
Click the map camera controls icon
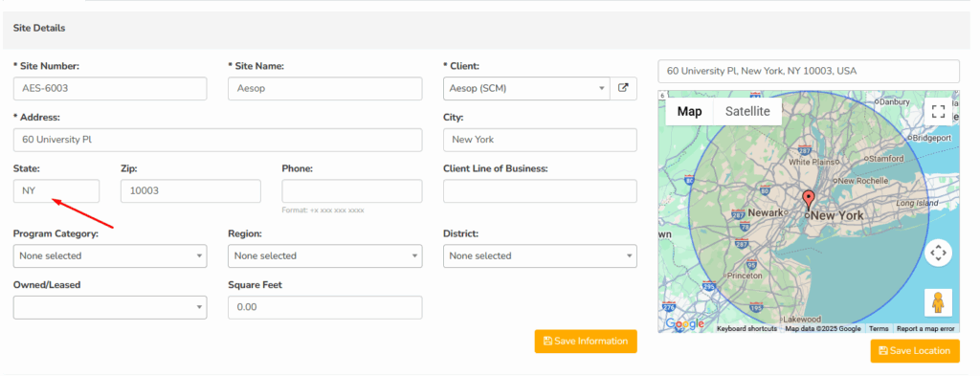(x=938, y=253)
